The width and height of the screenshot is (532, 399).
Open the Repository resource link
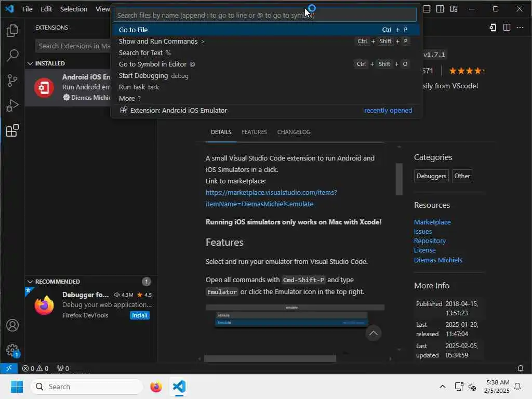click(x=430, y=241)
